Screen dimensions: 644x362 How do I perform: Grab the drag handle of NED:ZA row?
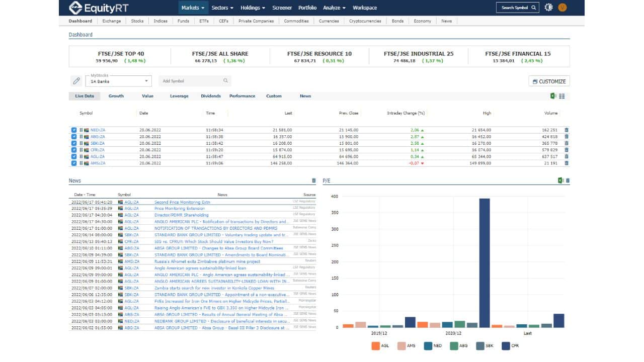tap(80, 130)
